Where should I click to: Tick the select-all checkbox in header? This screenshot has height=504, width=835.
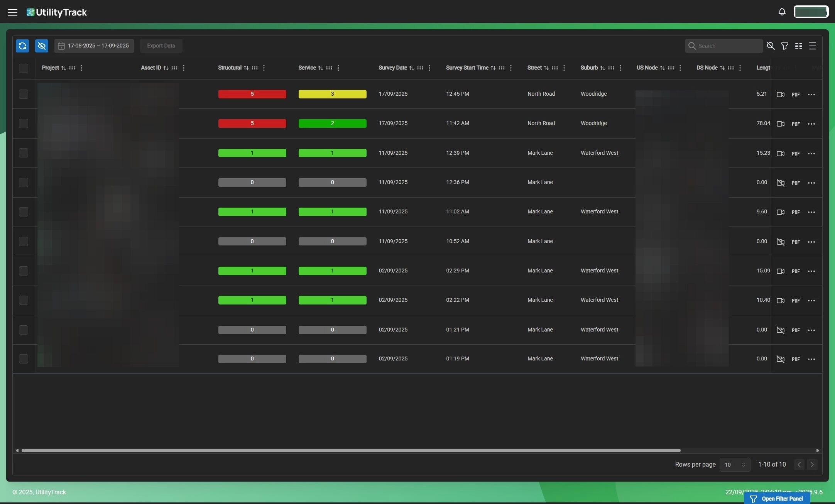coord(24,68)
